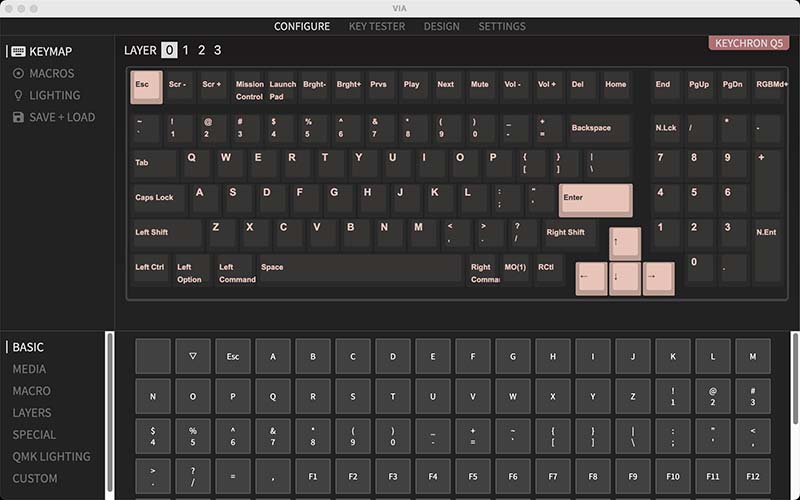This screenshot has height=500, width=800.
Task: Select the RGBMd+ key on layout
Action: (768, 87)
